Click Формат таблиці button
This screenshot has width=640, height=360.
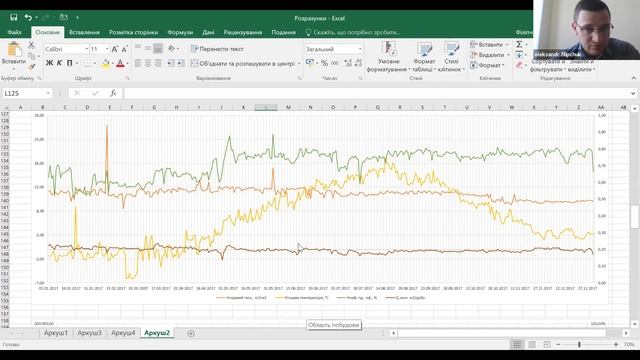pos(424,57)
